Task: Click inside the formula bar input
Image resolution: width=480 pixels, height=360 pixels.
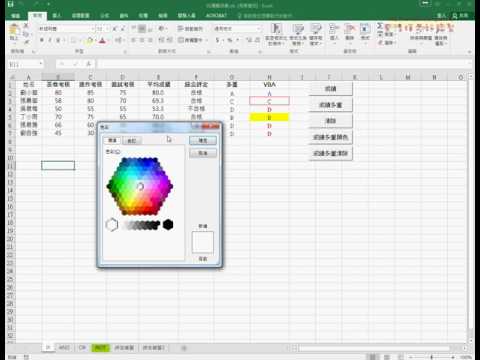Action: coord(283,64)
